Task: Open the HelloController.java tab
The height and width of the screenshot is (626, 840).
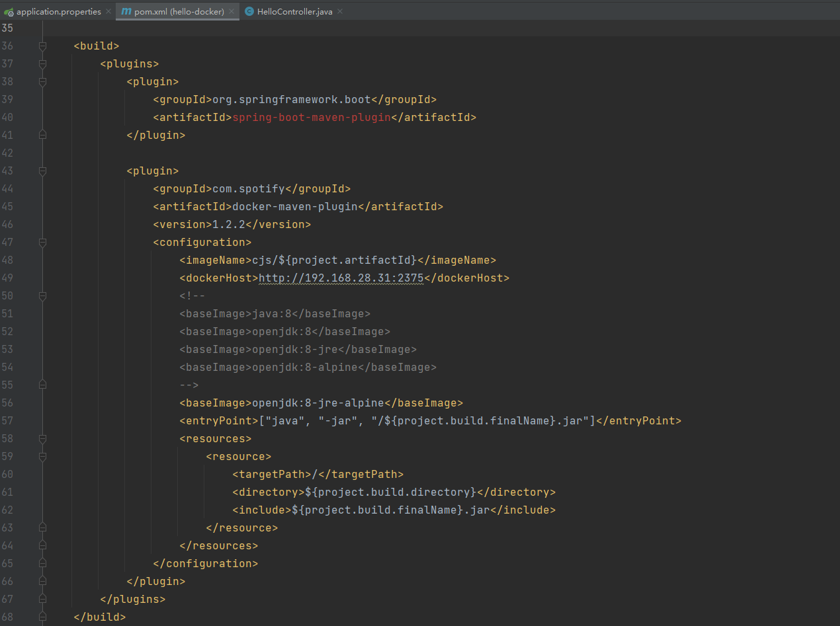Action: (x=294, y=12)
